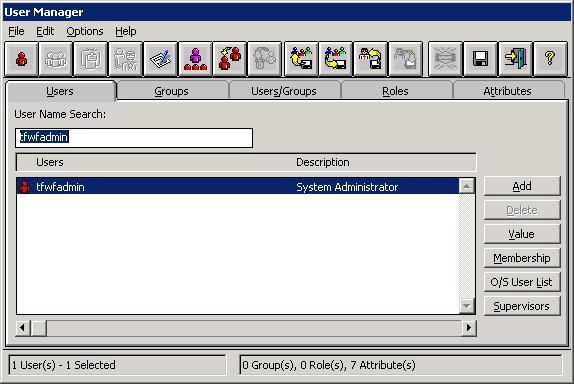Click the checklist with pen toolbar icon
The image size is (574, 384).
click(160, 59)
